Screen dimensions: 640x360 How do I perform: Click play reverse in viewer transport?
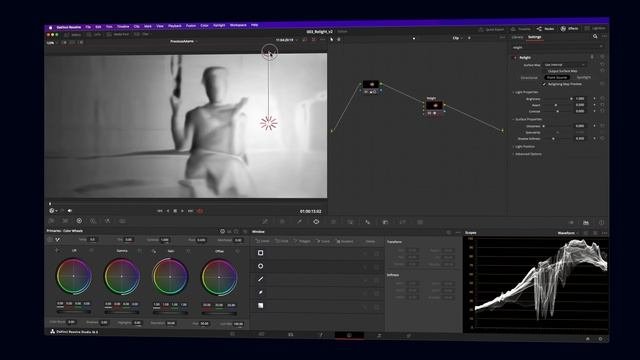pyautogui.click(x=168, y=211)
